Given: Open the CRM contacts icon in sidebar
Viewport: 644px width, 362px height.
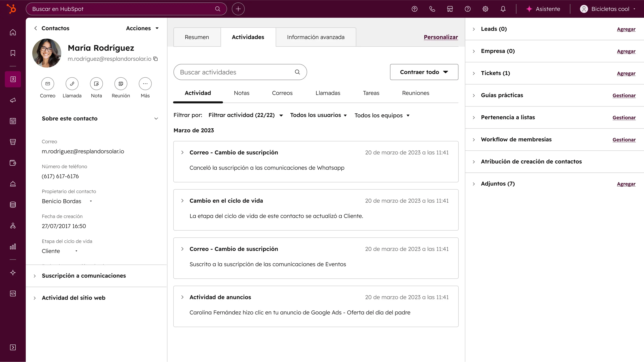Looking at the screenshot, I should point(13,79).
